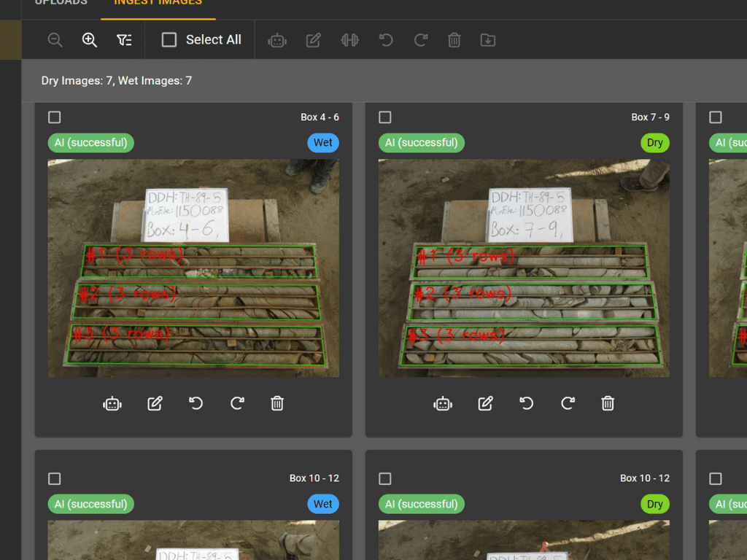Click edit pencil icon under Box 7 - 9 image

[485, 403]
